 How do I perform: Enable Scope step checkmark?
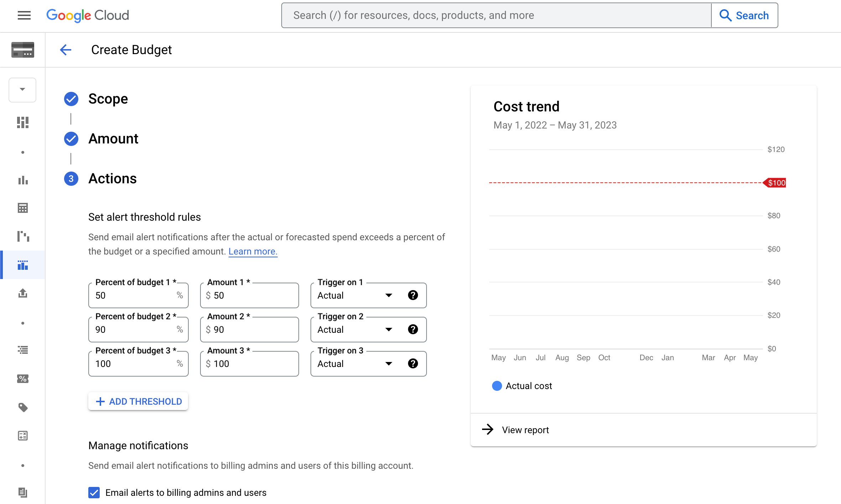pyautogui.click(x=71, y=98)
